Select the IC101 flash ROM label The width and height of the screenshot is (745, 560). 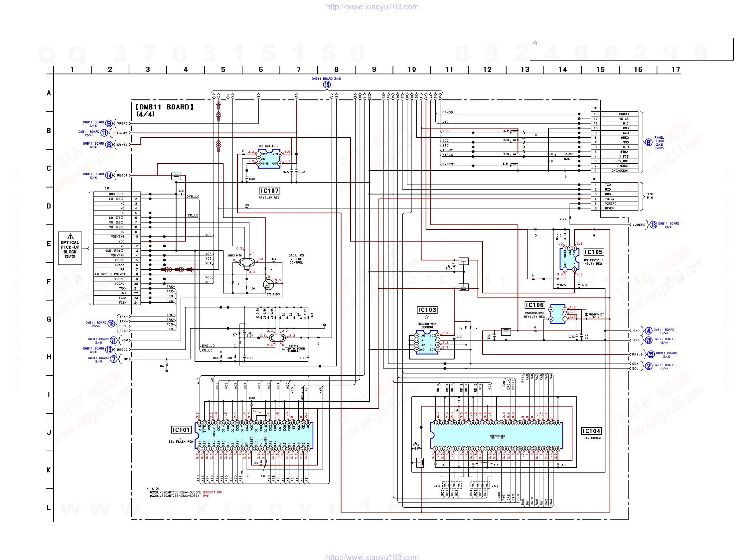pos(181,430)
